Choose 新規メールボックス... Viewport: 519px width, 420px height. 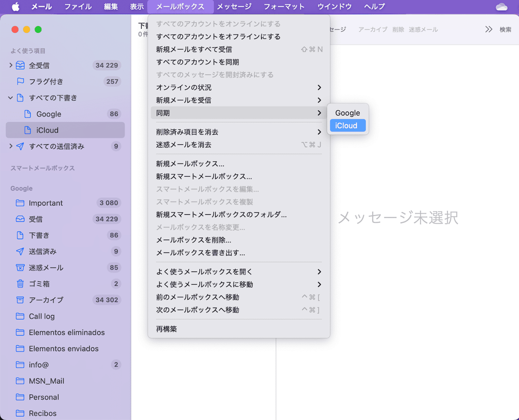(x=239, y=163)
